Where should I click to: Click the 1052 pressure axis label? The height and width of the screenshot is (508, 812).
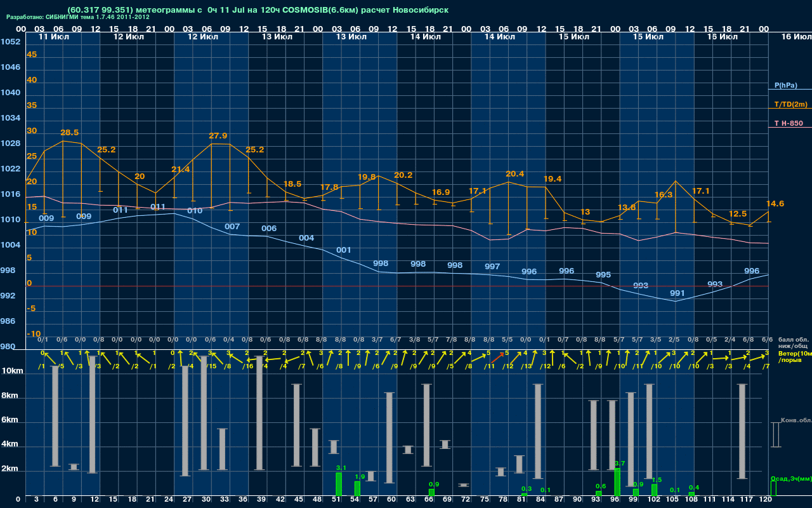[x=10, y=42]
